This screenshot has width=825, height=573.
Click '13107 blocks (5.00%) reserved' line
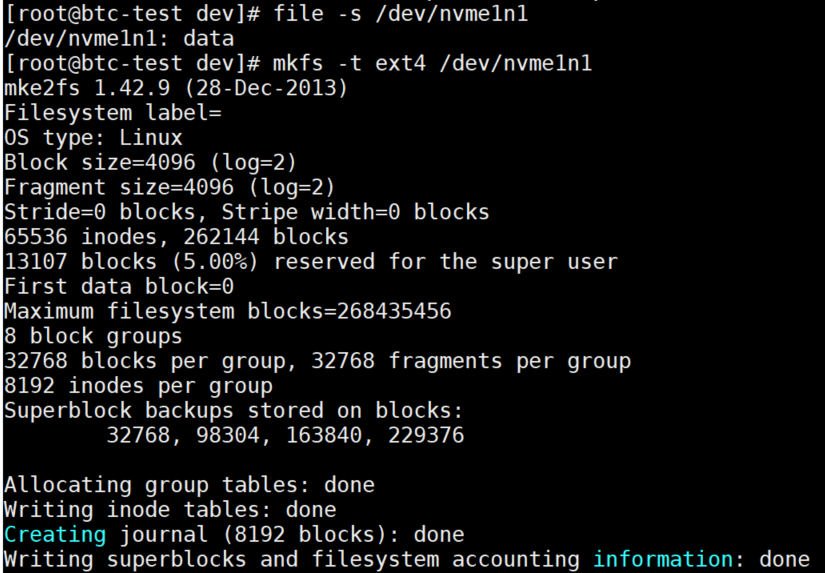click(310, 262)
